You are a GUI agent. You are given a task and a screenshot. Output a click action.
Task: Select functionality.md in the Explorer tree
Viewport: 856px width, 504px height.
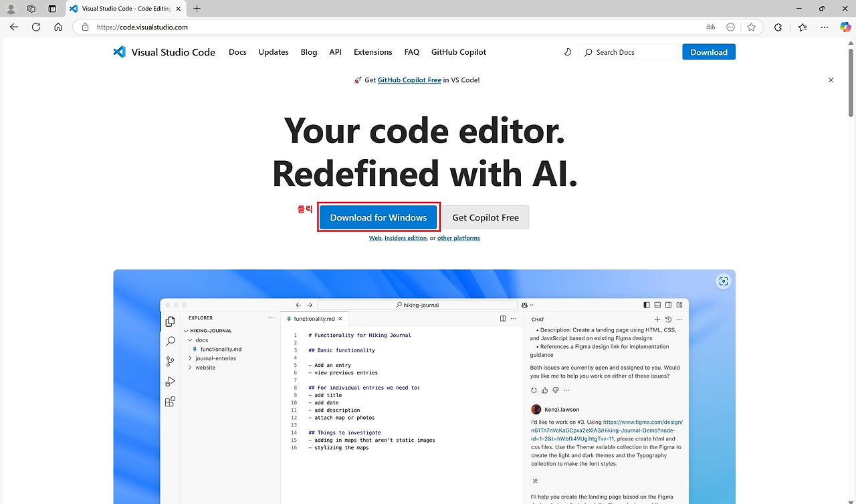(221, 350)
